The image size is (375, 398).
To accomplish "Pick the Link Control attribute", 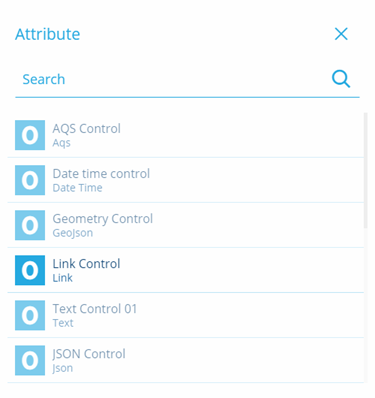I will pos(186,270).
